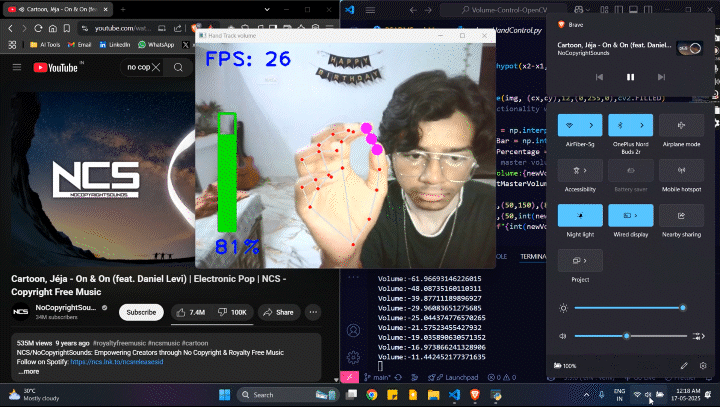Open Chrome from the taskbar
Screen dimensions: 720x407
(371, 395)
